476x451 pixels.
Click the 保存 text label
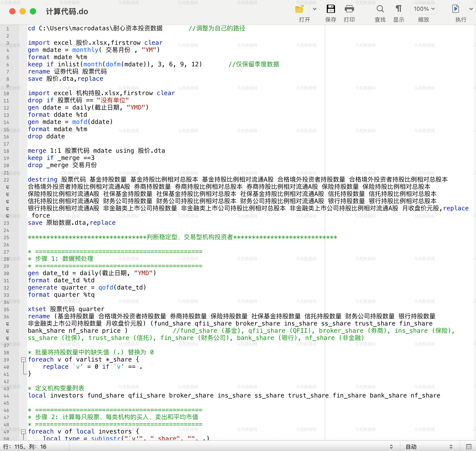click(x=331, y=20)
